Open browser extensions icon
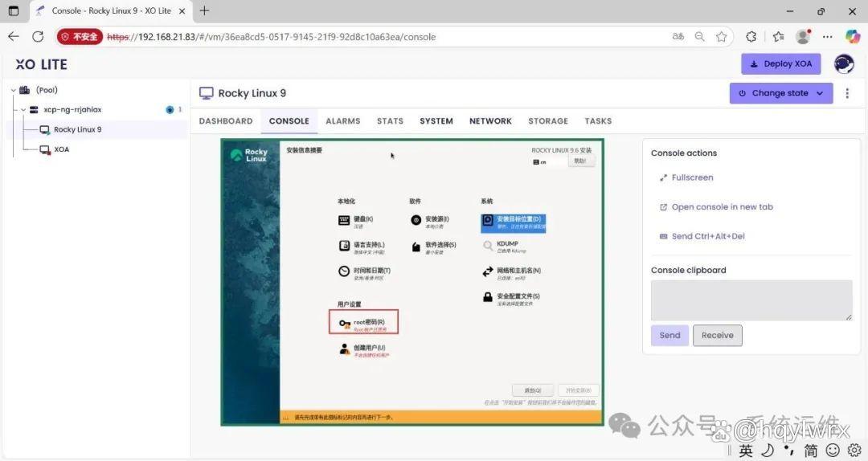Viewport: 868px width, 461px height. [751, 36]
